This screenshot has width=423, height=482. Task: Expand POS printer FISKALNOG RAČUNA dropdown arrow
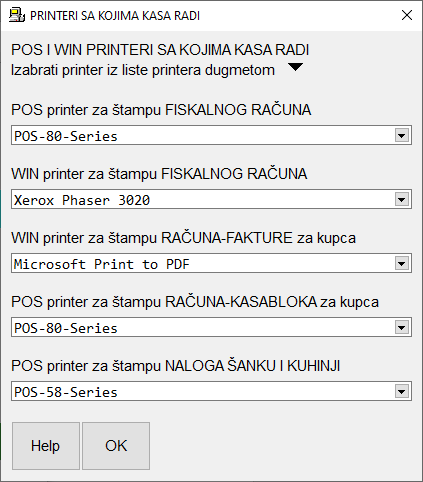pyautogui.click(x=402, y=136)
